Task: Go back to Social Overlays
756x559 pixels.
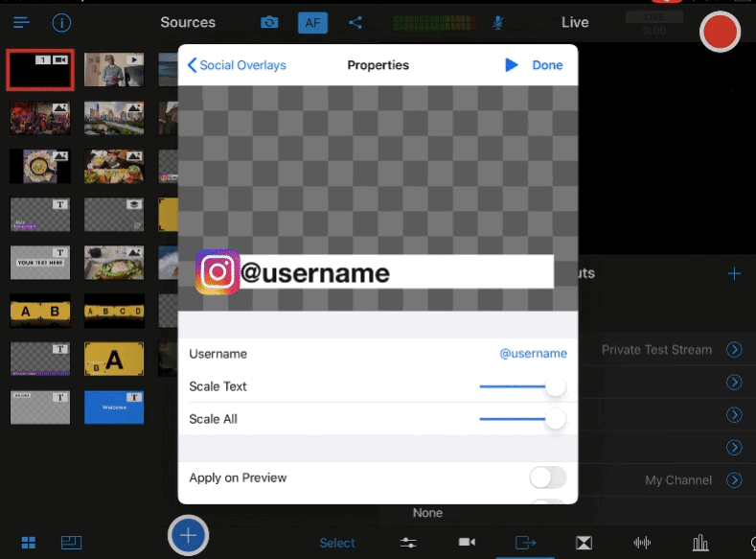Action: [237, 65]
